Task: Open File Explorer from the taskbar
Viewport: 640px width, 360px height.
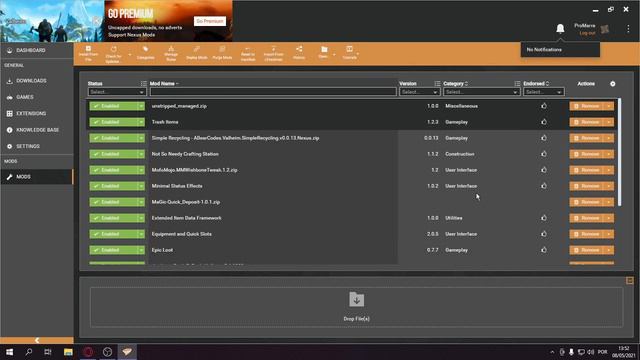Action: 68,351
